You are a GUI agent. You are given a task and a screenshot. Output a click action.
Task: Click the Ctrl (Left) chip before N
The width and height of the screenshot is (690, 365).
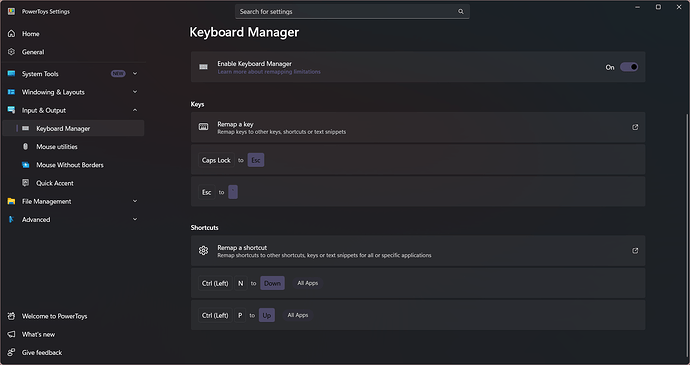[x=215, y=283]
